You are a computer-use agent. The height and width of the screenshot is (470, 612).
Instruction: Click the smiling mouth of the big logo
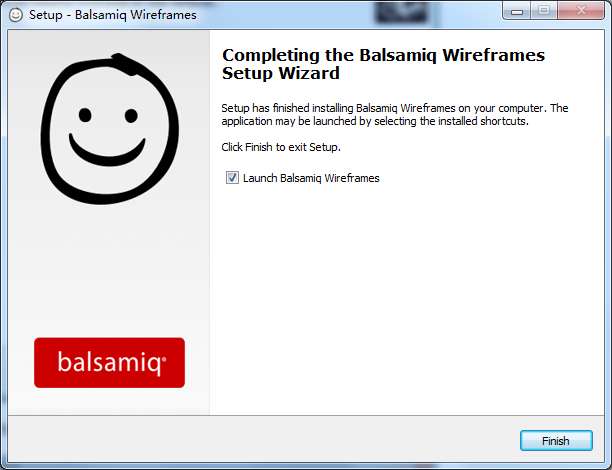107,150
